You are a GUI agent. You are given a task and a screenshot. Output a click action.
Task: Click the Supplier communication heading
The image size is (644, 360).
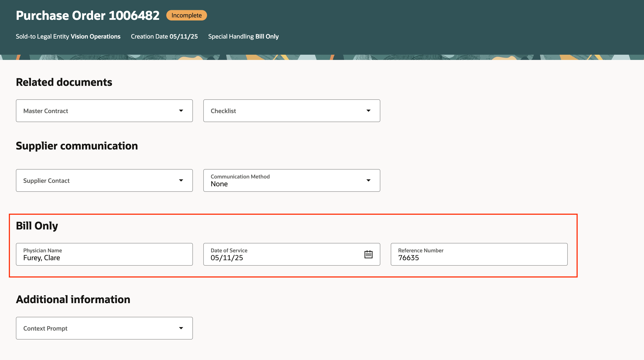(77, 146)
